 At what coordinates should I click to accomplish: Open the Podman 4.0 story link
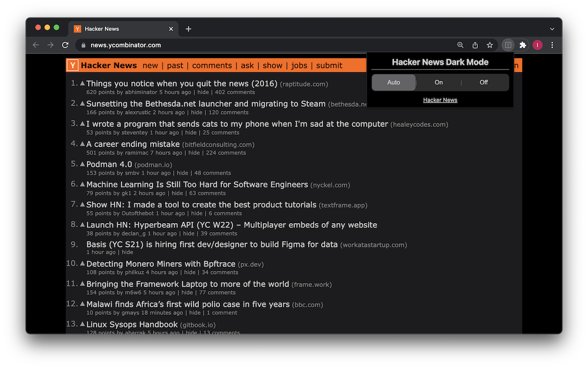[x=109, y=164]
